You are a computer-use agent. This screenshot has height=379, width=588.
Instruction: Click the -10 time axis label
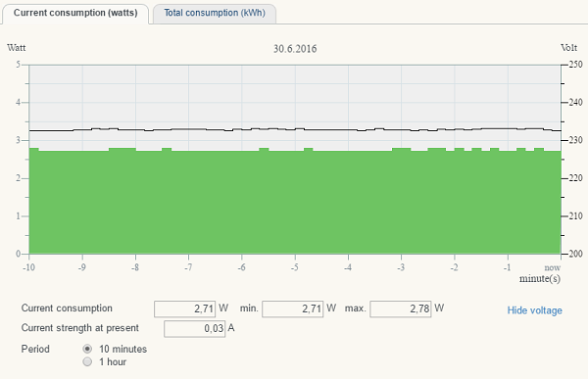[28, 267]
